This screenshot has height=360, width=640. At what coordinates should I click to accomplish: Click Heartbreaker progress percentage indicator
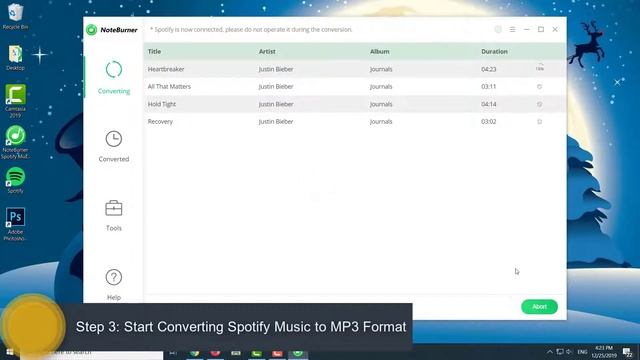coord(540,68)
